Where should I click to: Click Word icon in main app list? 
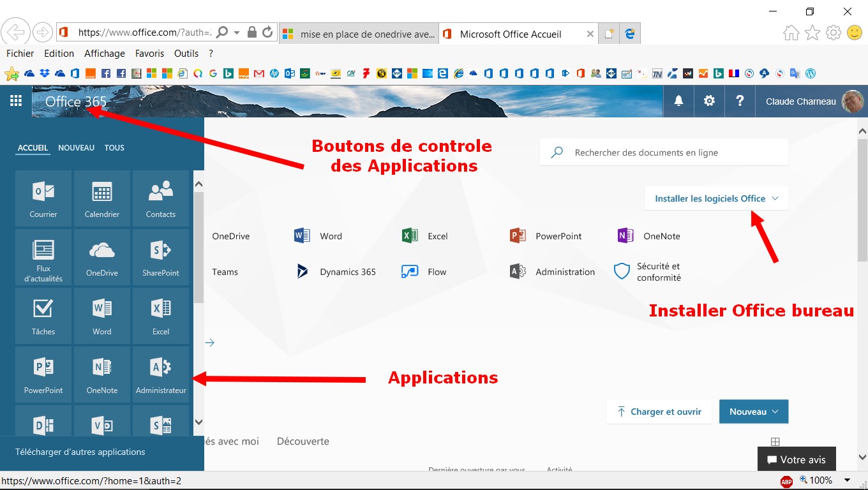(x=302, y=235)
